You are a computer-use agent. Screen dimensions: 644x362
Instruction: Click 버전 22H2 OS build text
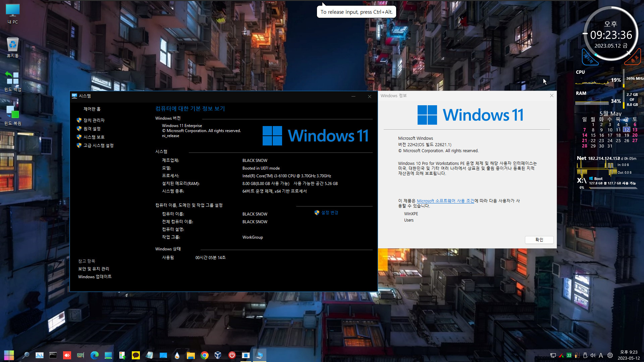click(x=425, y=144)
